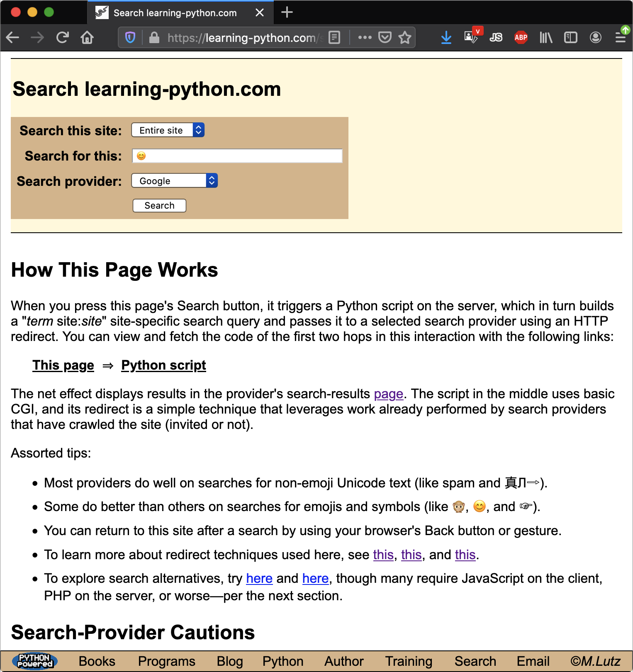633x672 pixels.
Task: Toggle reader view for this page
Action: 334,38
